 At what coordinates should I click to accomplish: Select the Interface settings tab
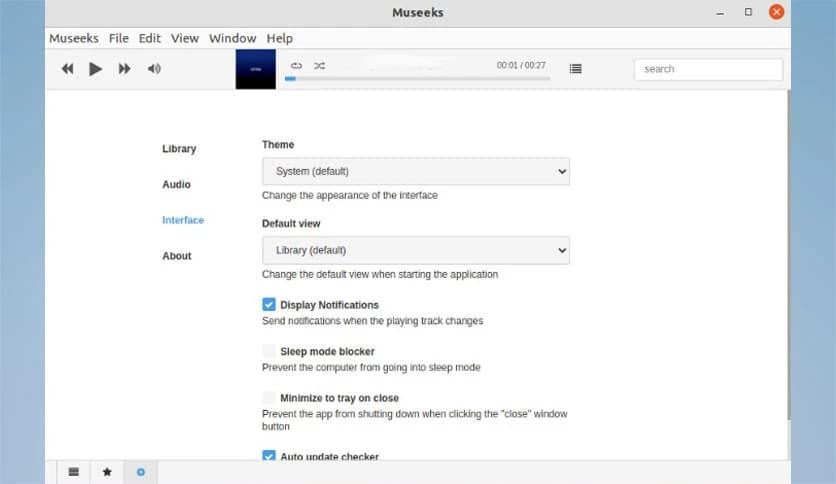[x=183, y=220]
